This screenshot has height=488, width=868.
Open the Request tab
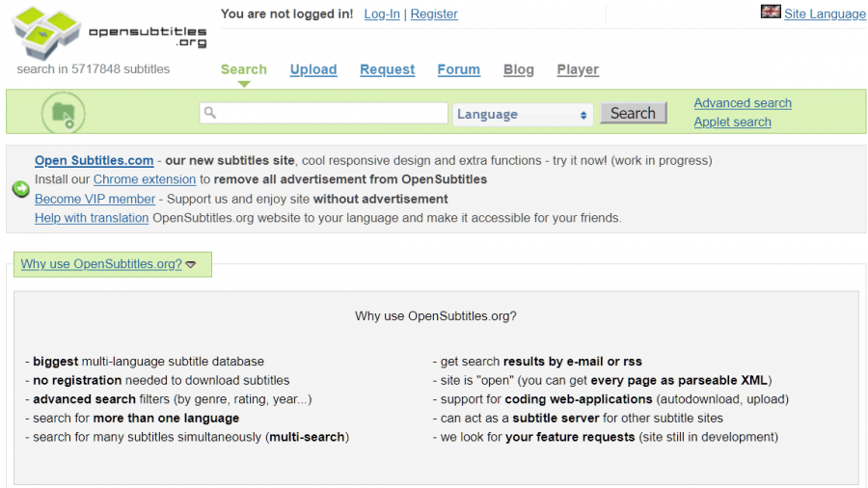click(x=387, y=69)
